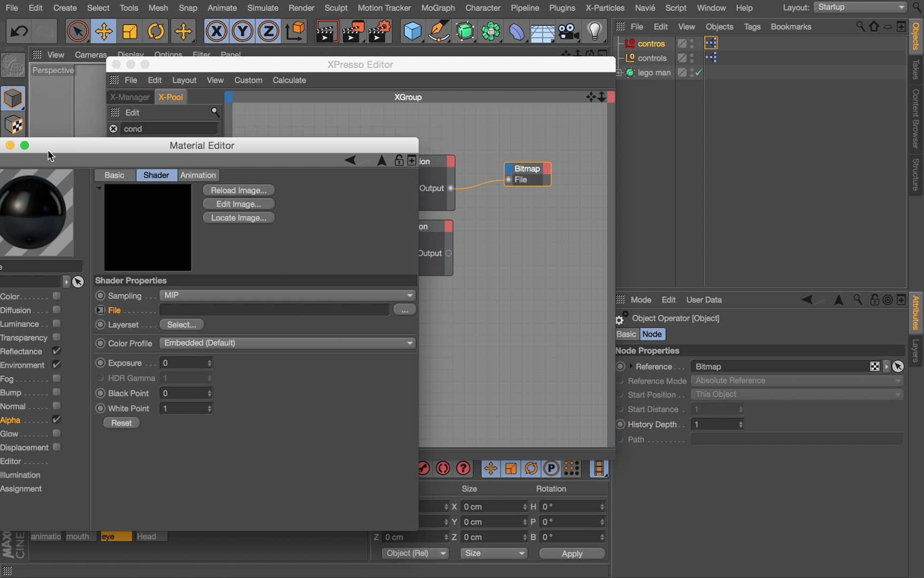Screen dimensions: 924x578
Task: Select the Live Selection tool
Action: [77, 31]
